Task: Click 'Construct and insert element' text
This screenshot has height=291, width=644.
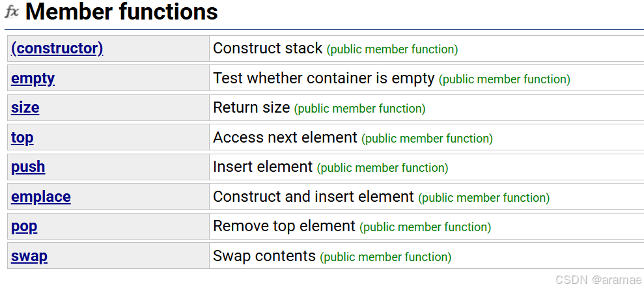Action: (313, 197)
